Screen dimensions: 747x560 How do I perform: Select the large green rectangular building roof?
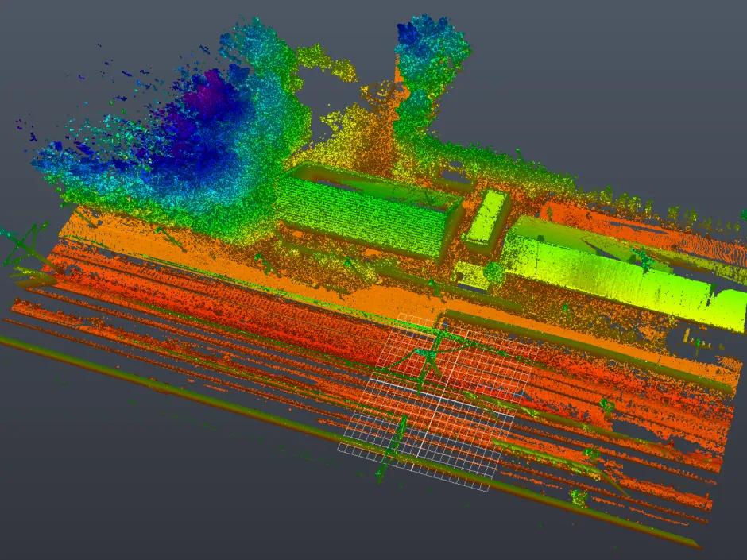point(362,212)
